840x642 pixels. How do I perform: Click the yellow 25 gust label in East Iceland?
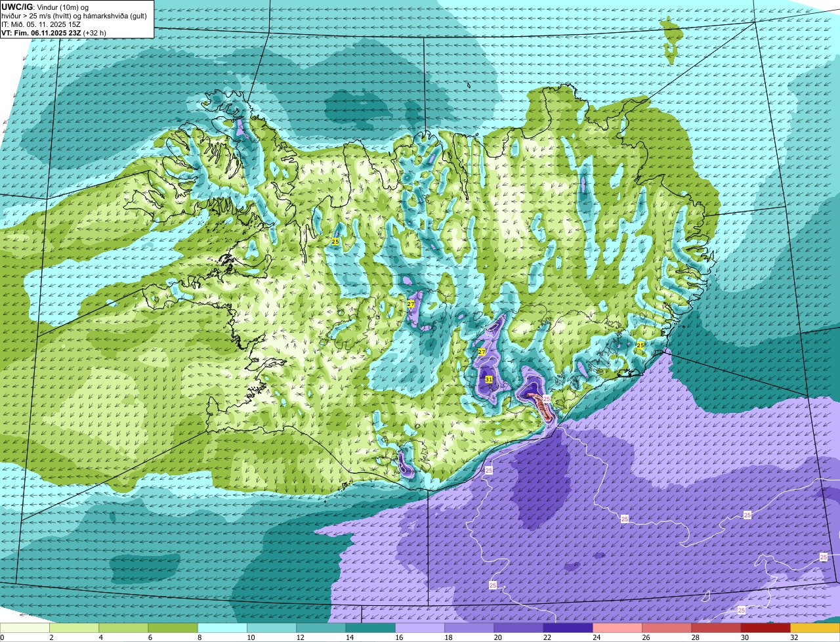pos(640,345)
